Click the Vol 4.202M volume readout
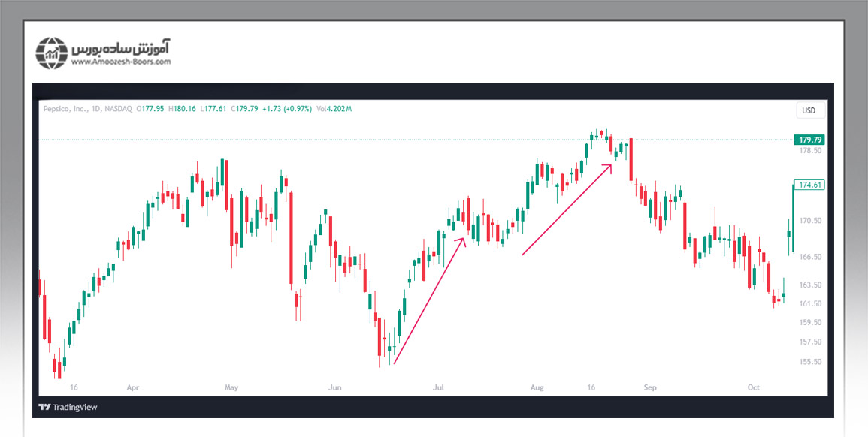 (334, 109)
